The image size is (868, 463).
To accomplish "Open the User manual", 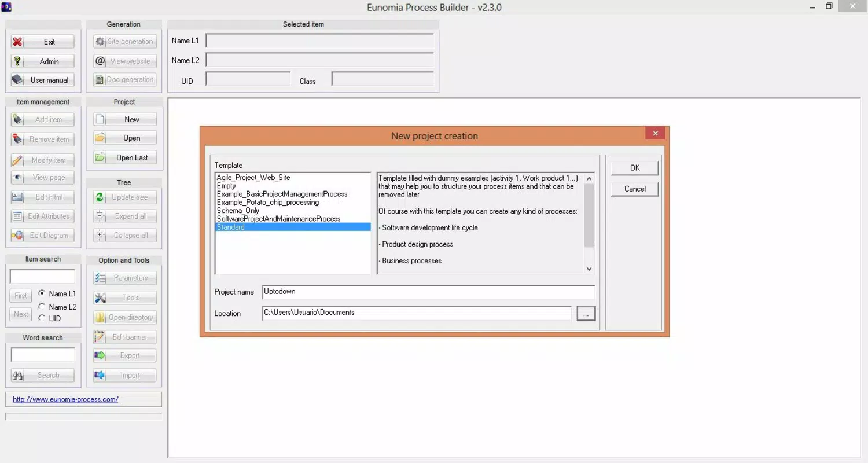I will point(43,80).
